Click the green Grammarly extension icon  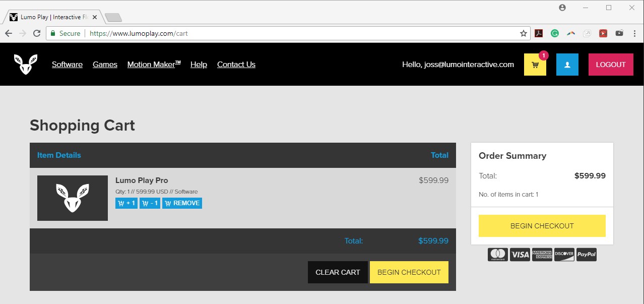click(555, 33)
